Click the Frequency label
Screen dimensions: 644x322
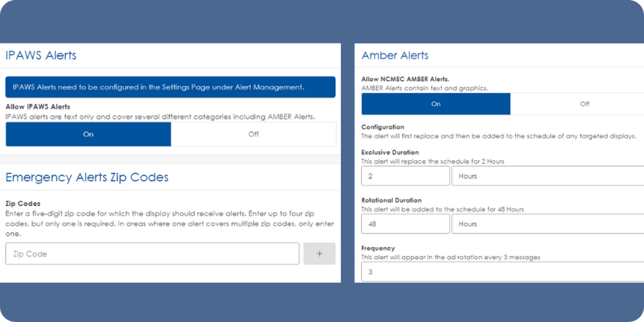click(x=378, y=248)
